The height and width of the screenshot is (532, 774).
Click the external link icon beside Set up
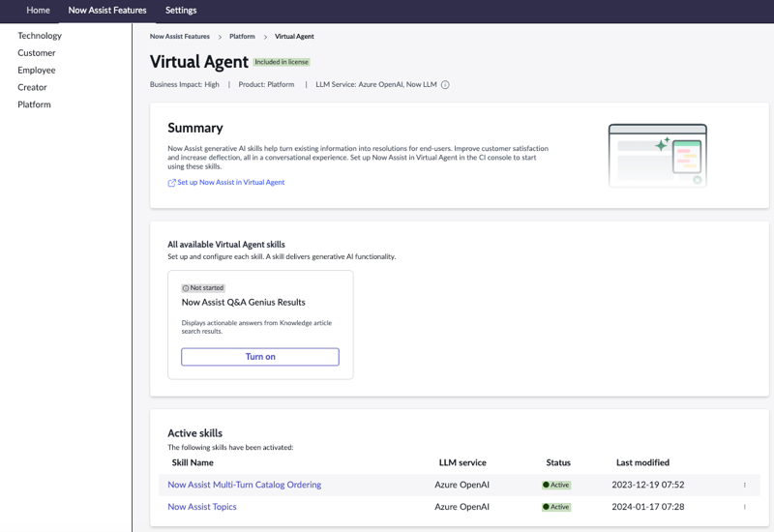(172, 183)
